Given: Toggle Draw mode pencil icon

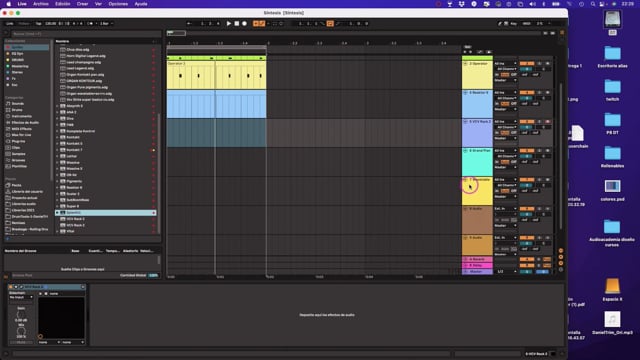Looking at the screenshot, I should (x=500, y=24).
